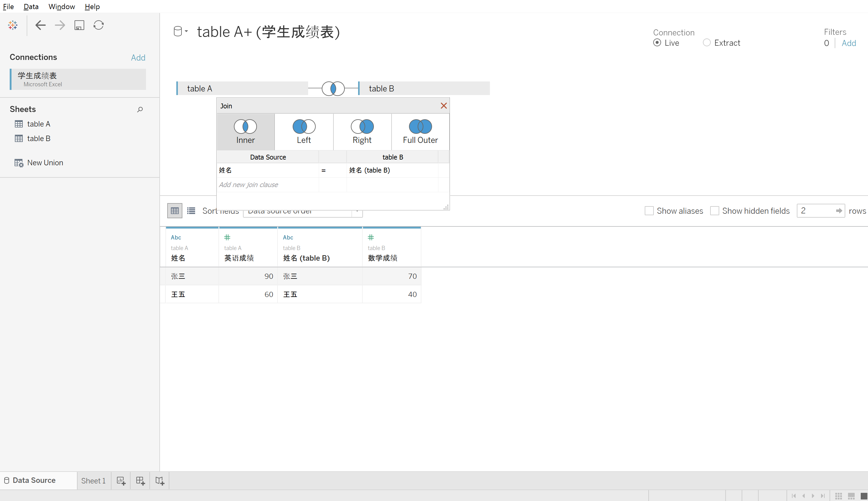Click the back arrow in toolbar
This screenshot has width=868, height=501.
click(x=41, y=25)
